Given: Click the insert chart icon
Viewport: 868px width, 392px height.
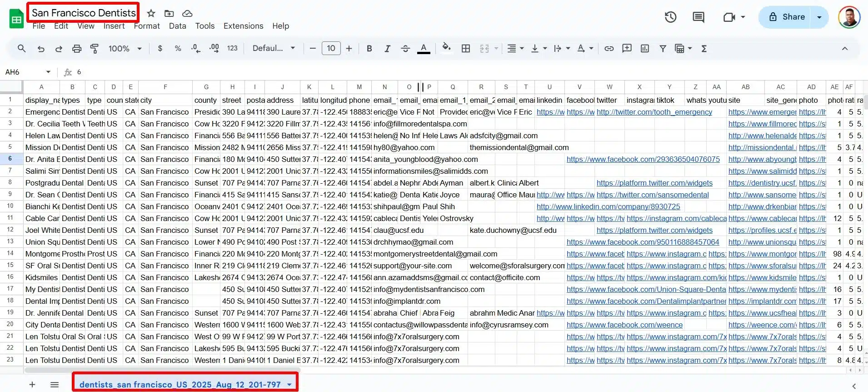Looking at the screenshot, I should (x=645, y=49).
